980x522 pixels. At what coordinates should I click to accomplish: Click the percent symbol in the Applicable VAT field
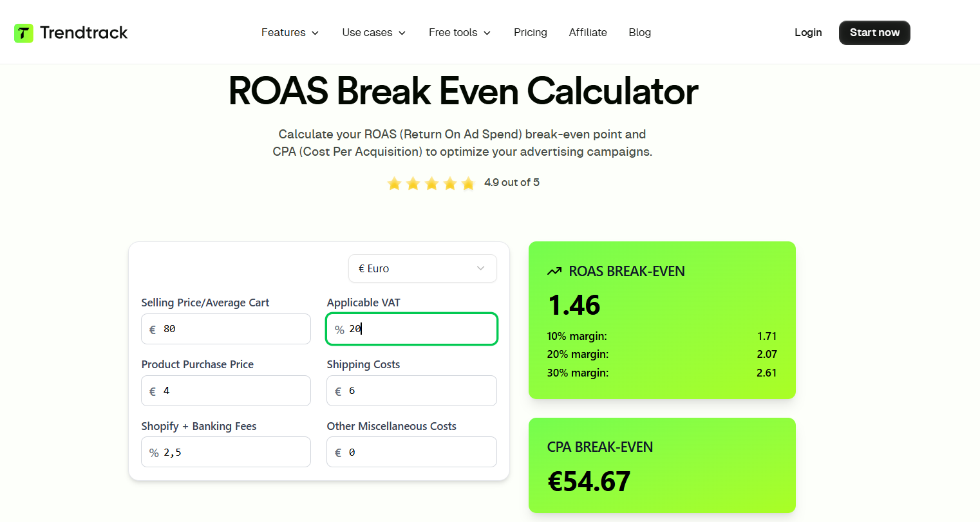pyautogui.click(x=339, y=329)
